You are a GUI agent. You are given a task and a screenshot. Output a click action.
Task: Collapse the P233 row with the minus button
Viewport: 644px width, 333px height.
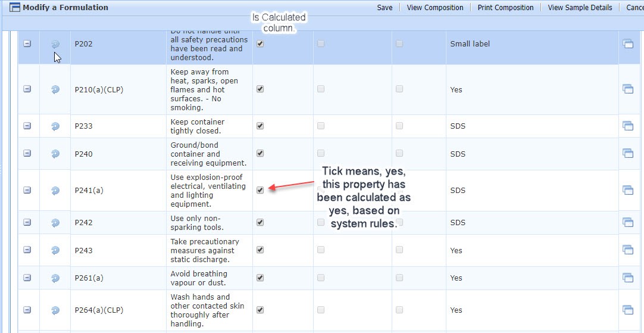click(x=27, y=126)
